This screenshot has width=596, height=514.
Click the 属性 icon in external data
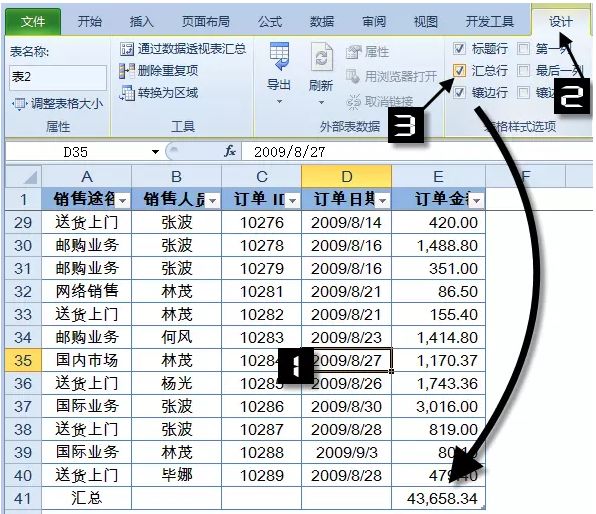pos(353,52)
